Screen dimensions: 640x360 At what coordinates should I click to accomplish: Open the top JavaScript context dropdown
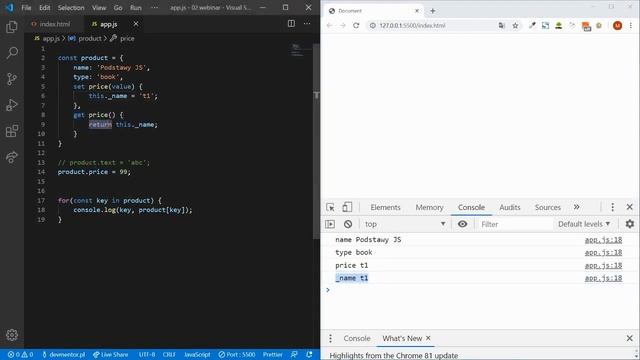click(404, 224)
